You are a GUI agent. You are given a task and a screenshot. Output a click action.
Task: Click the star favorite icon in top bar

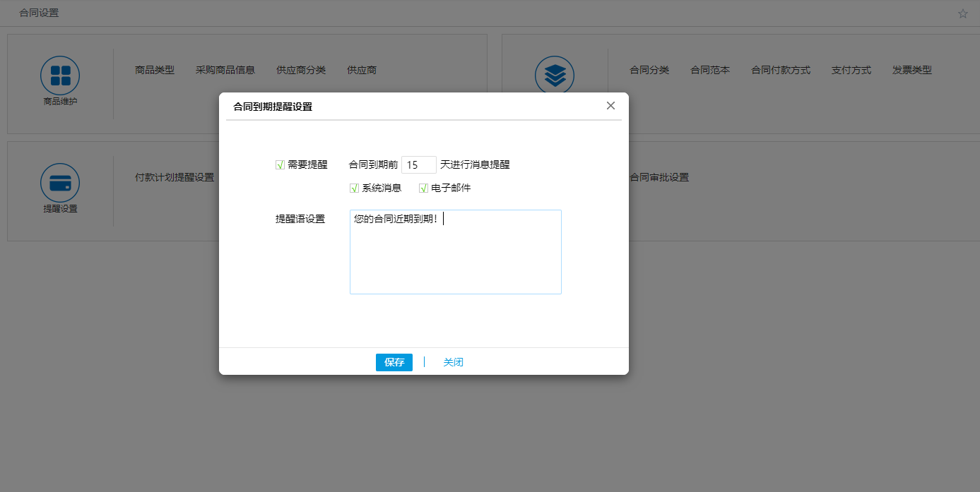tap(962, 13)
